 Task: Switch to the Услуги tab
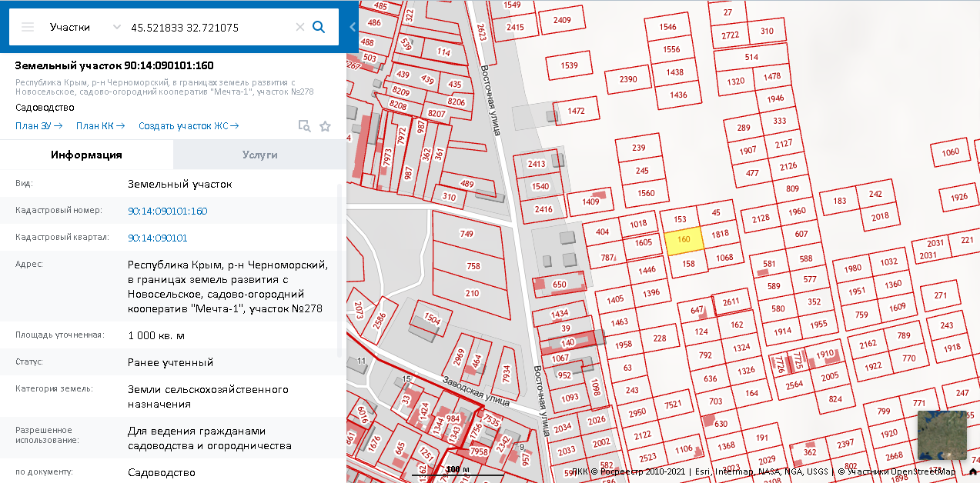pyautogui.click(x=259, y=155)
